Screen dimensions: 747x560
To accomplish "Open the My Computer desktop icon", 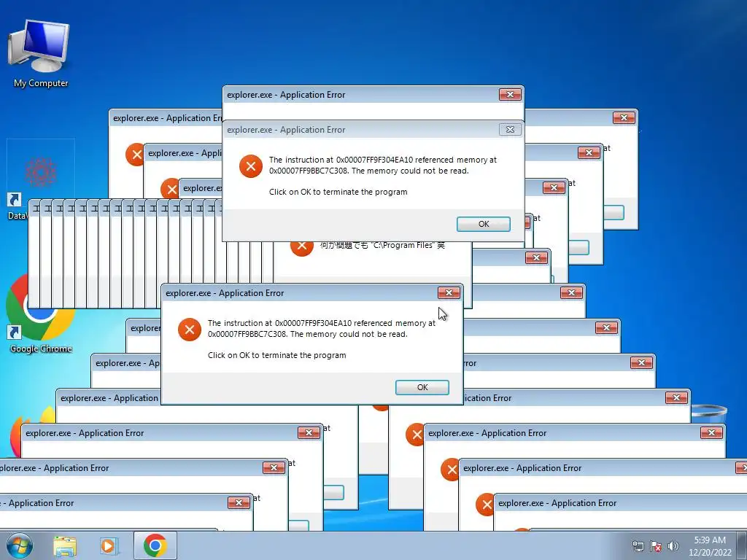I will (x=40, y=53).
